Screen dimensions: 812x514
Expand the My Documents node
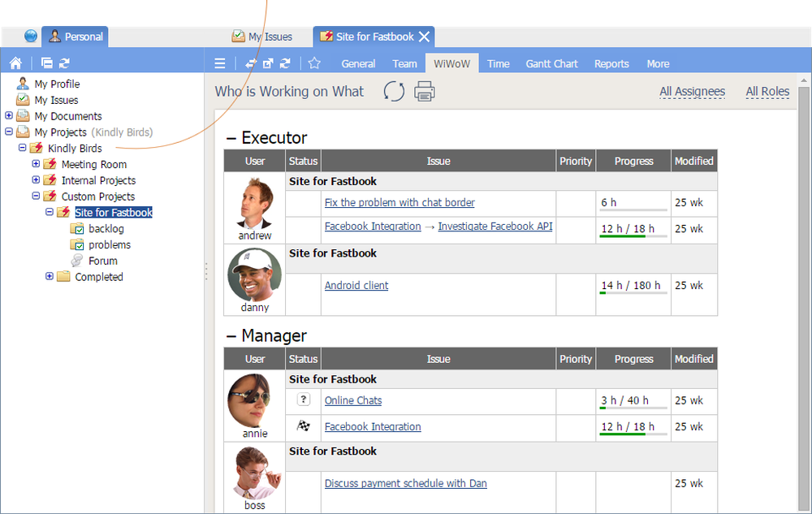[9, 115]
